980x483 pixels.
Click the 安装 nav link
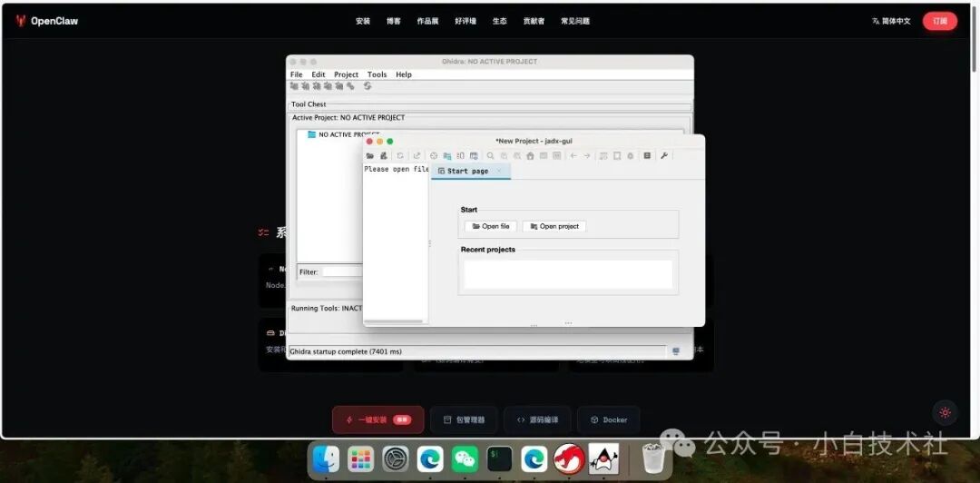(363, 21)
